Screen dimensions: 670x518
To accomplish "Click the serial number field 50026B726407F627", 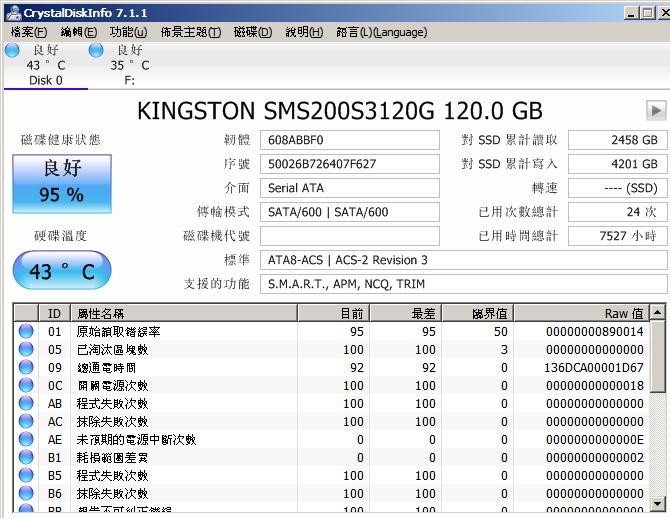I will click(x=350, y=164).
